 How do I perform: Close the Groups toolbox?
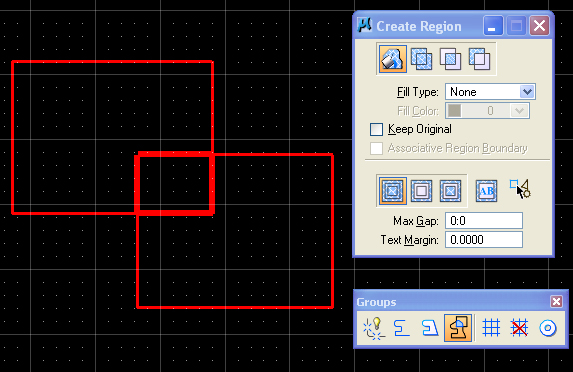[557, 301]
